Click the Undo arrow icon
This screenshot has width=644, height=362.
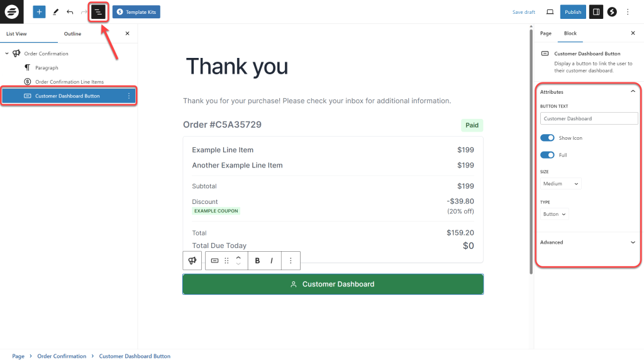pyautogui.click(x=70, y=12)
